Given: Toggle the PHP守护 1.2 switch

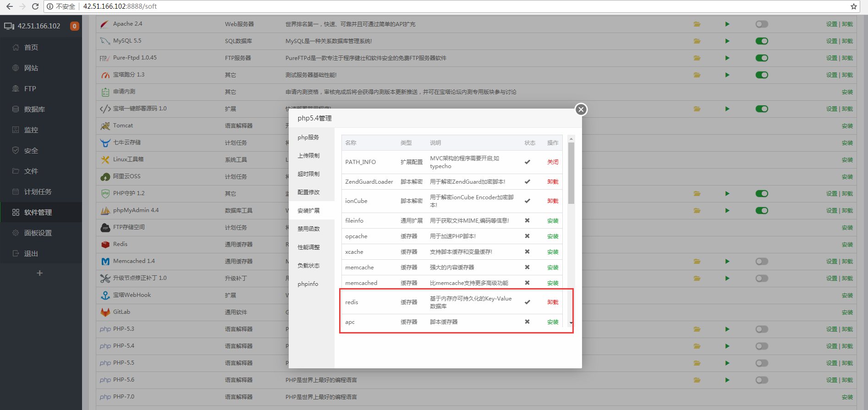Looking at the screenshot, I should click(x=762, y=194).
